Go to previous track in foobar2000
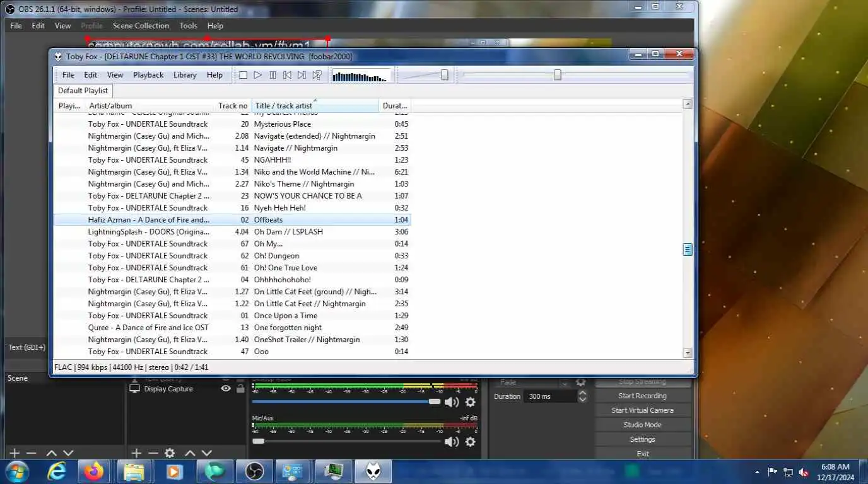This screenshot has width=868, height=484. point(287,75)
